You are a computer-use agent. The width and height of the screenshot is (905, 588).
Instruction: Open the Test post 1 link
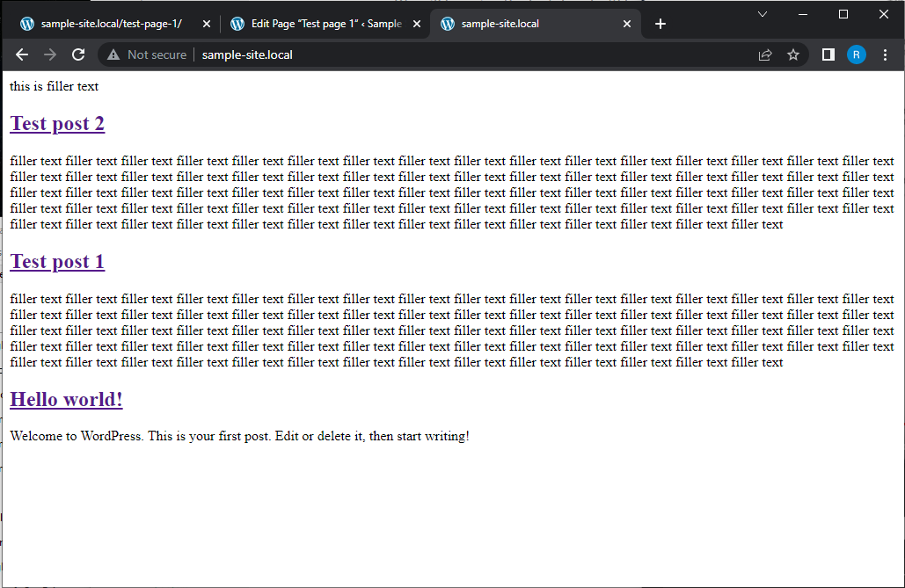pos(57,262)
